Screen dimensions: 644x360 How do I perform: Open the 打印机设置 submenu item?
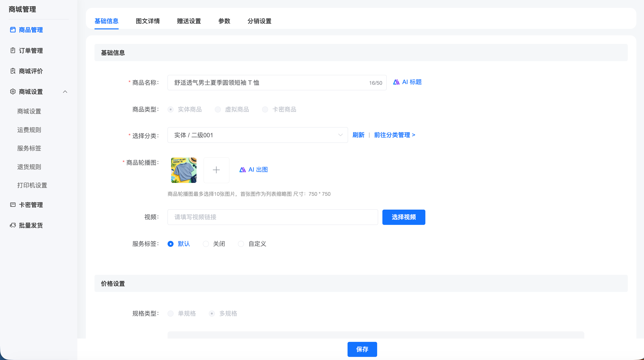tap(32, 185)
